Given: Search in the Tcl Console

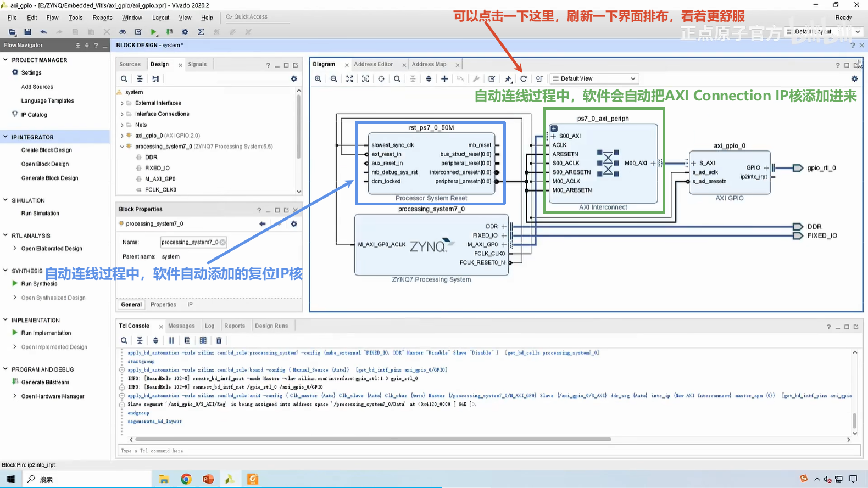Looking at the screenshot, I should [124, 340].
